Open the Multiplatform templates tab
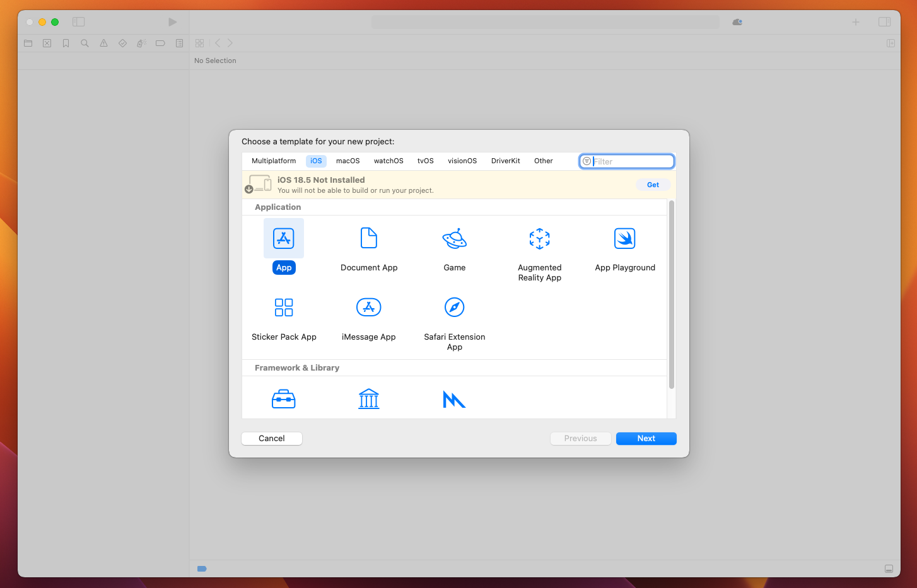Image resolution: width=917 pixels, height=588 pixels. coord(274,161)
